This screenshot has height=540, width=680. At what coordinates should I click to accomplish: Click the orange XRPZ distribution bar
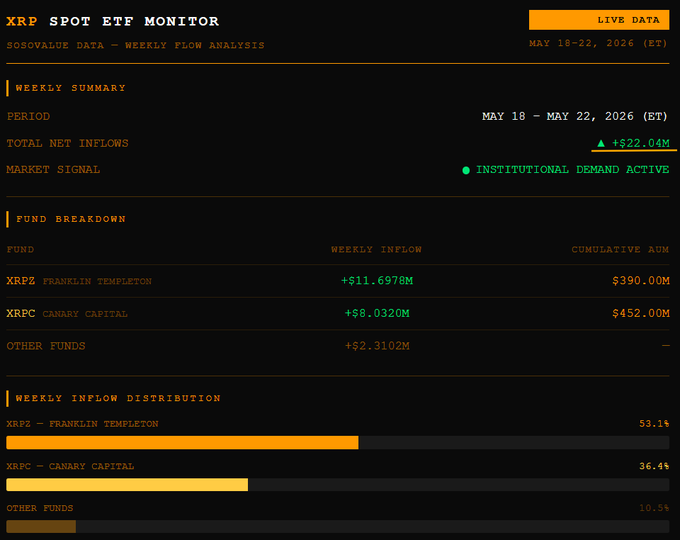click(x=183, y=442)
